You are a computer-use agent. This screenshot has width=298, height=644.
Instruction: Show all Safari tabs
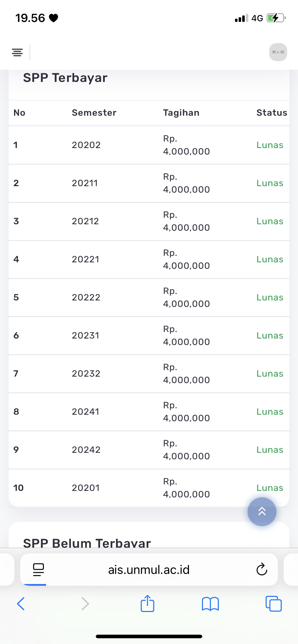click(274, 604)
